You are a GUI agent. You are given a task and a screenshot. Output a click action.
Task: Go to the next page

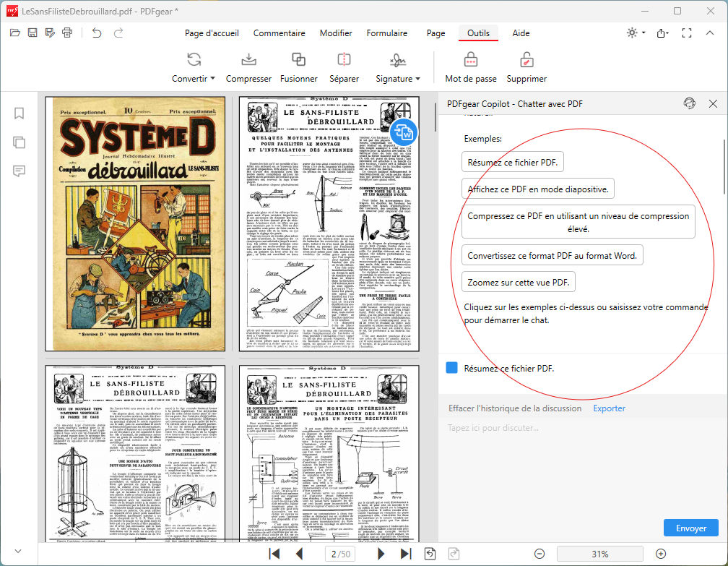pos(381,554)
